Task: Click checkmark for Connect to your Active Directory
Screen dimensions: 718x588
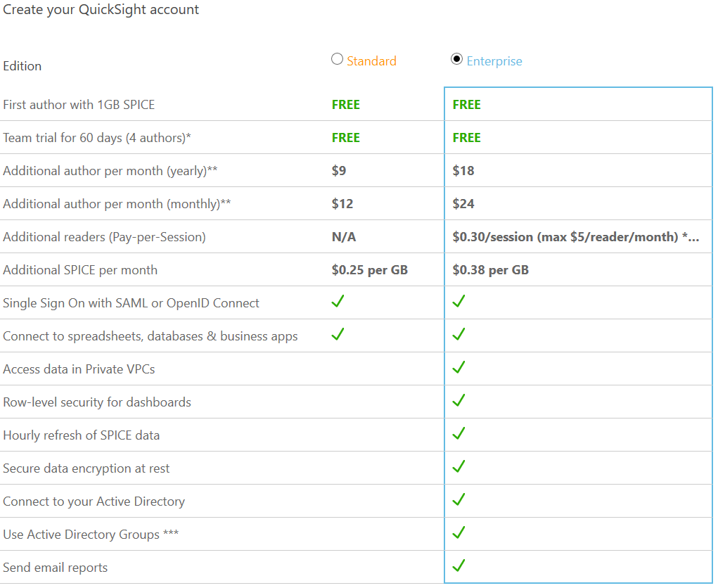Action: (459, 499)
